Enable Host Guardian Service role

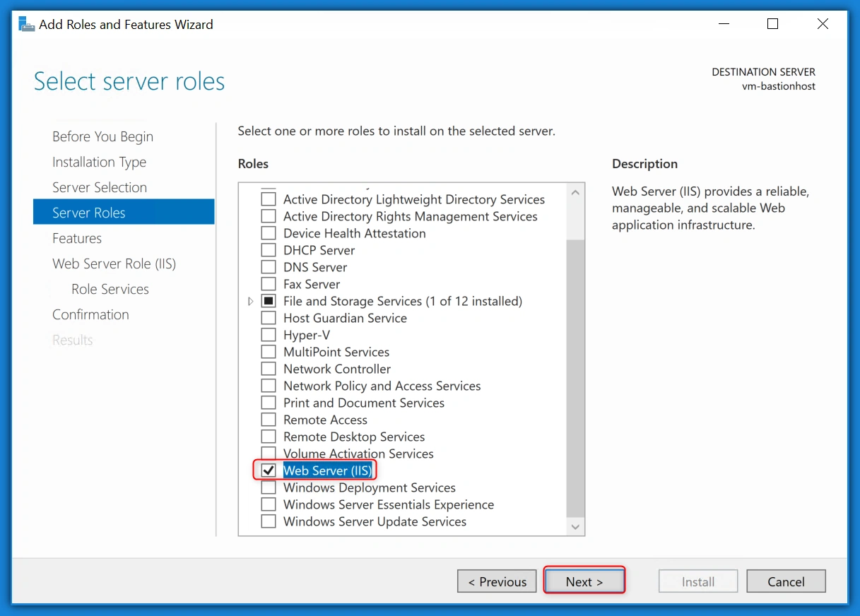pyautogui.click(x=269, y=318)
